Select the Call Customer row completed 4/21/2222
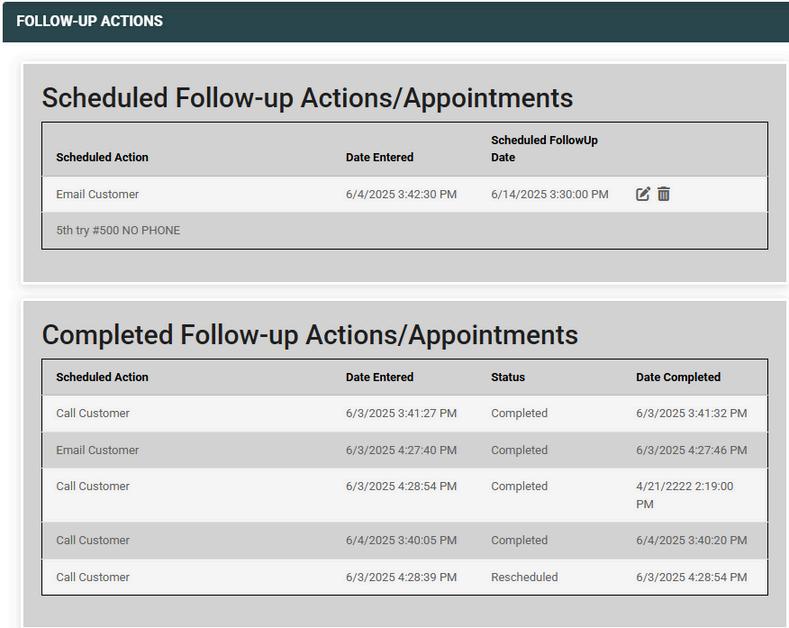 pos(93,487)
